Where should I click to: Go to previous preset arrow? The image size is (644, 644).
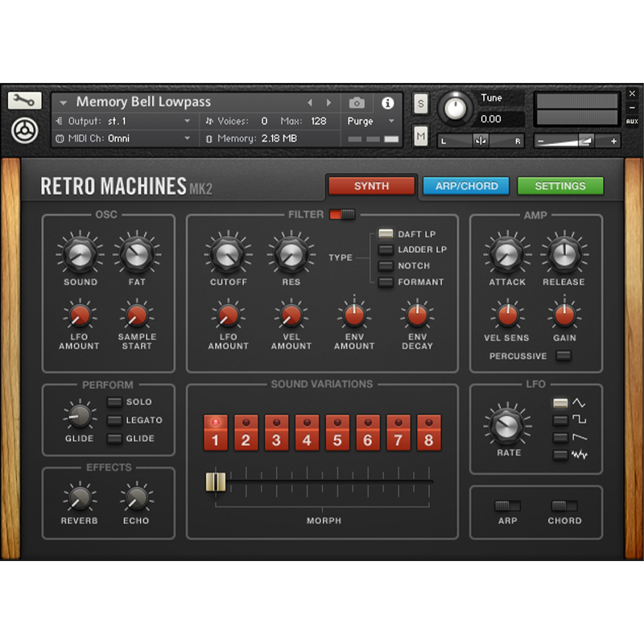pyautogui.click(x=310, y=103)
